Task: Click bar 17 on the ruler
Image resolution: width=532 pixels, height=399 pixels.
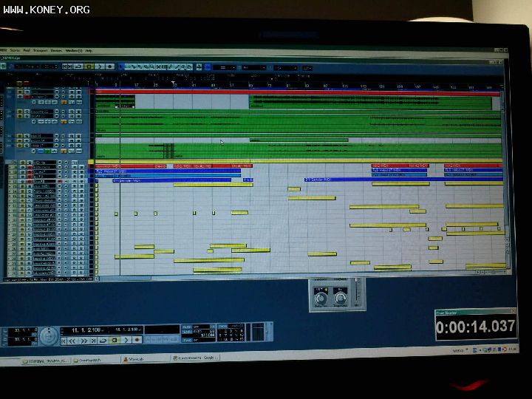Action: (137, 85)
